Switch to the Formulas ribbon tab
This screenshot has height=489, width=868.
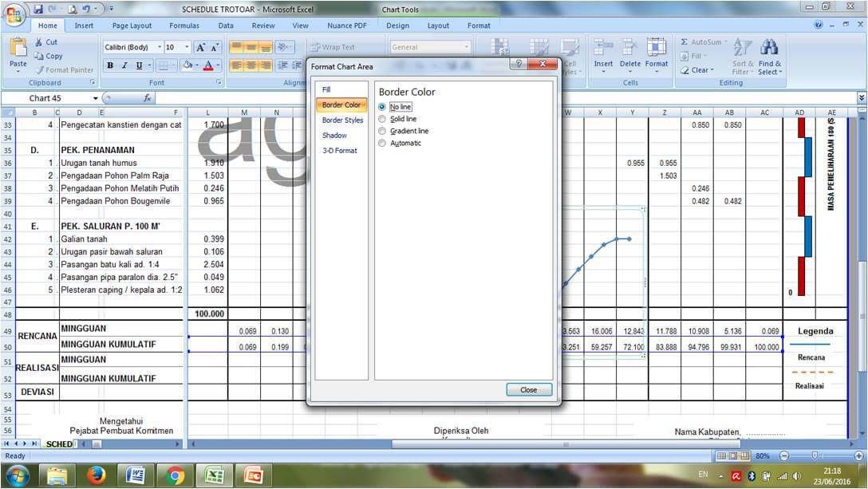184,25
